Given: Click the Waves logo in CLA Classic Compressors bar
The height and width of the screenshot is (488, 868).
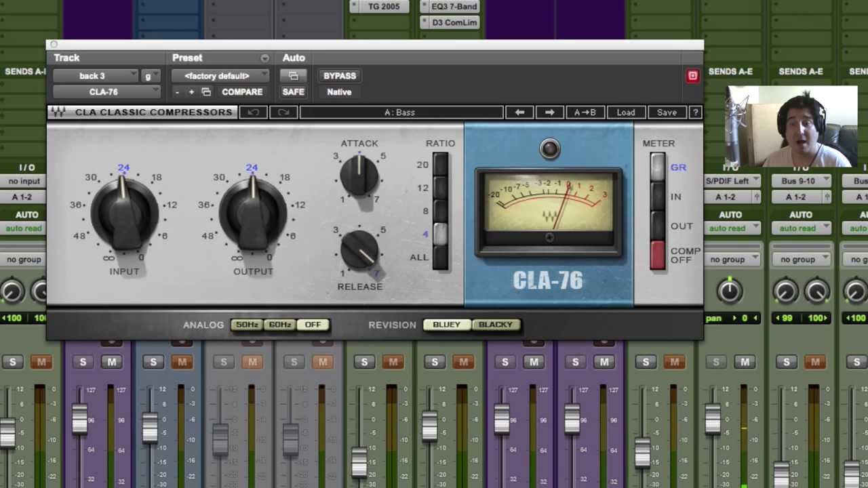Looking at the screenshot, I should click(x=59, y=113).
